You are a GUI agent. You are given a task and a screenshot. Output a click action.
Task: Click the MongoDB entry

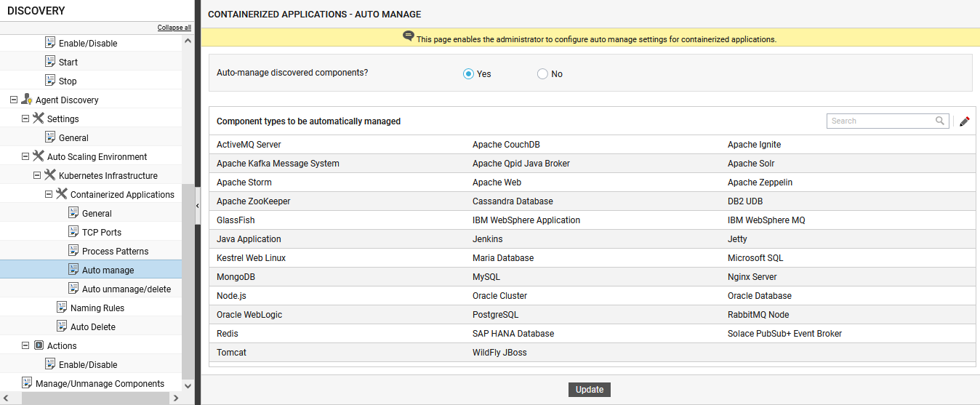coord(236,277)
